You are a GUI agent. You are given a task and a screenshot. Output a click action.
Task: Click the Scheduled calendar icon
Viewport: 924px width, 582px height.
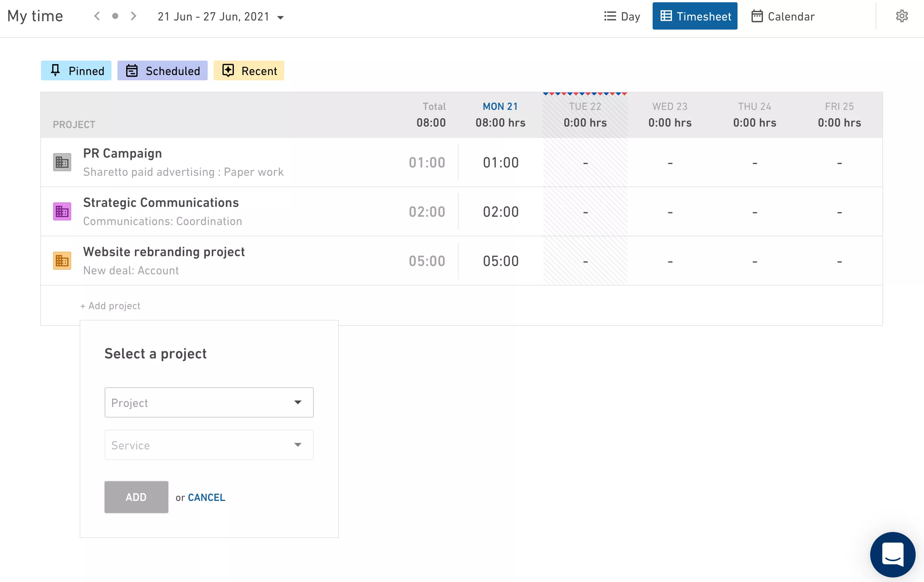pyautogui.click(x=132, y=70)
